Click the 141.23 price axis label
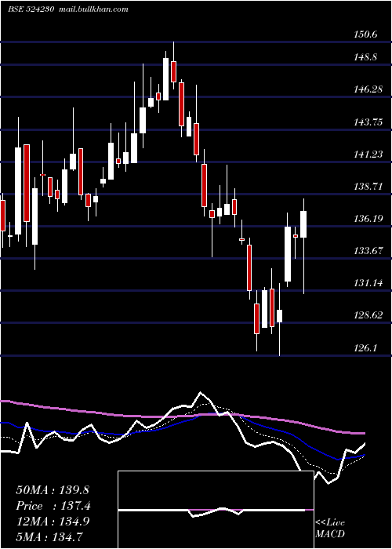 368,154
